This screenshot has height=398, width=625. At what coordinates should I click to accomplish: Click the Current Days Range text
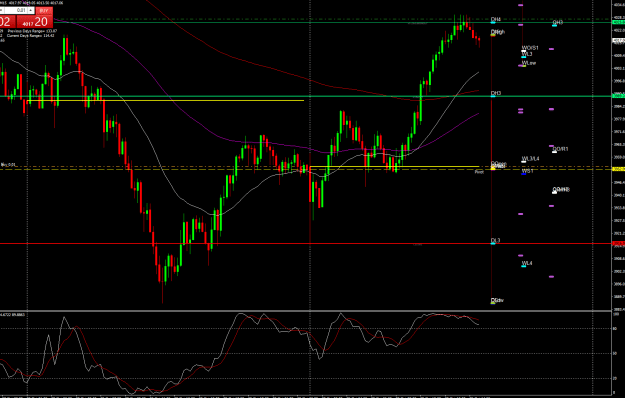(30, 35)
